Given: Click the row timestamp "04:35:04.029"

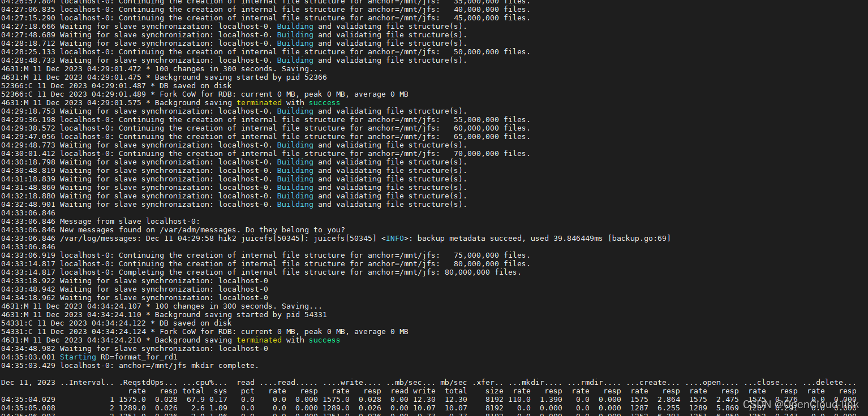Looking at the screenshot, I should 28,400.
